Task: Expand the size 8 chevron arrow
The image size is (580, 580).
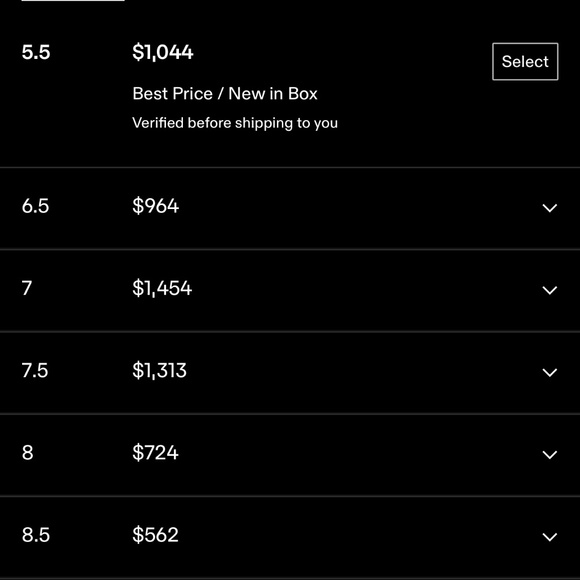Action: 550,454
